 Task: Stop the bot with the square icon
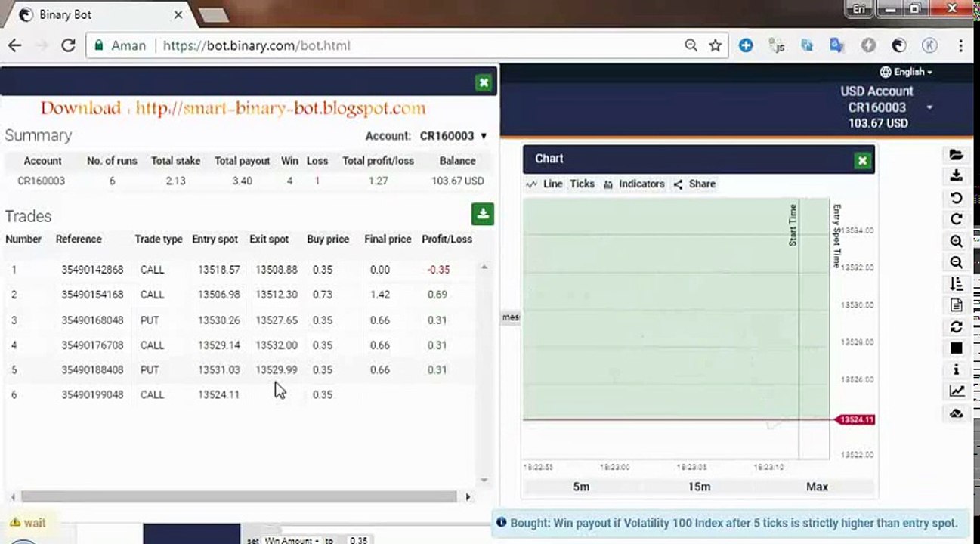coord(956,348)
